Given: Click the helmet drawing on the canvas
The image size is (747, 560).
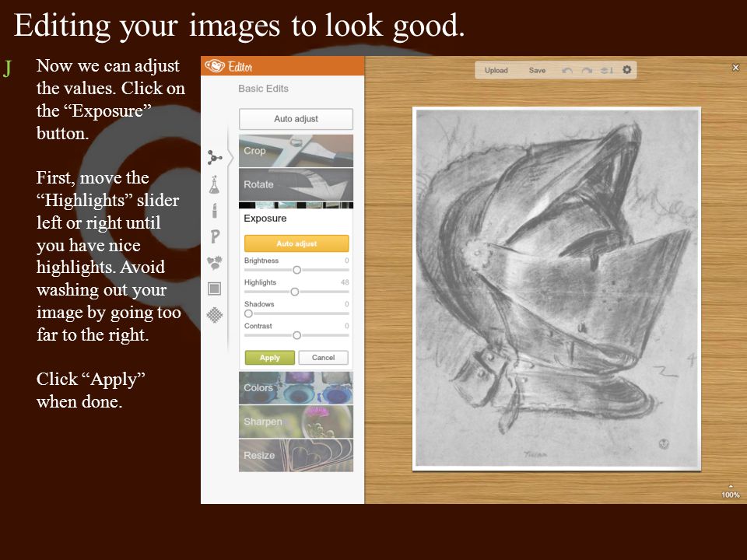Looking at the screenshot, I should tap(556, 289).
